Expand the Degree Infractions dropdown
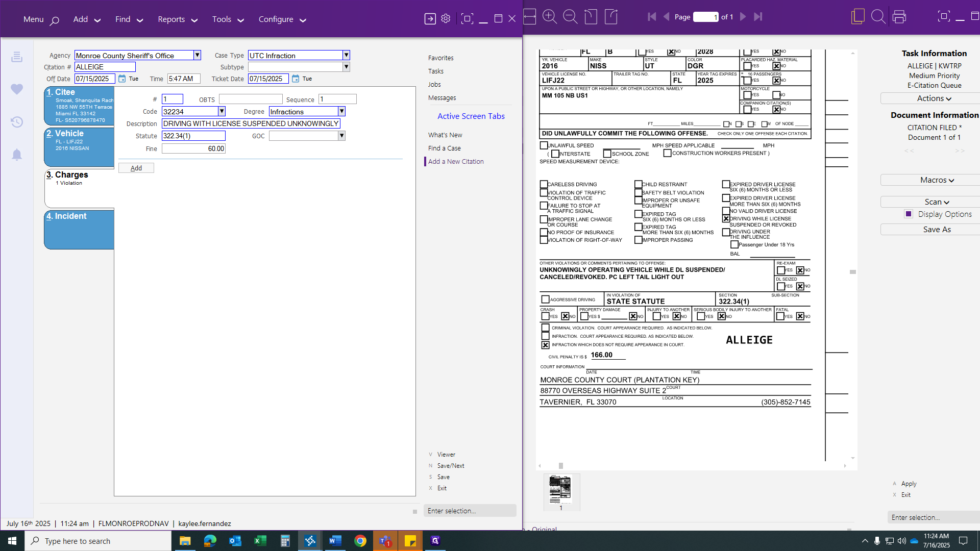This screenshot has height=551, width=980. (341, 111)
